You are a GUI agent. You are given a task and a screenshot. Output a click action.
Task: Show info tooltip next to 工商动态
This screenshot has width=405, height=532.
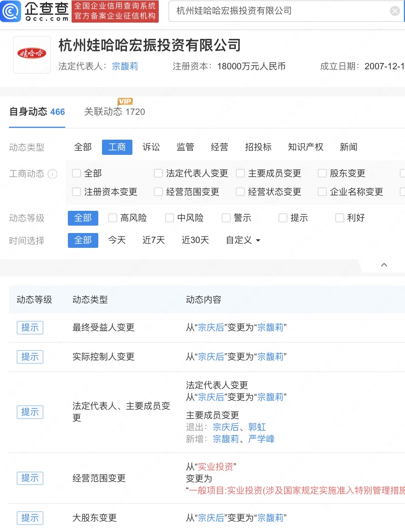tap(53, 174)
